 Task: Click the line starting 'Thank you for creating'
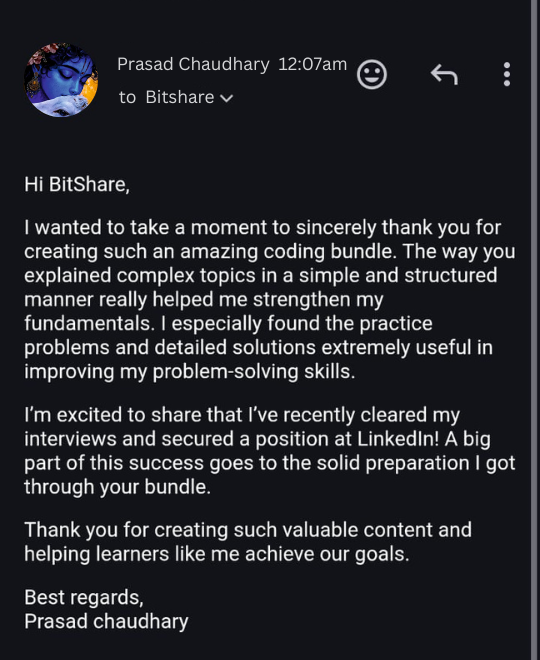click(248, 530)
